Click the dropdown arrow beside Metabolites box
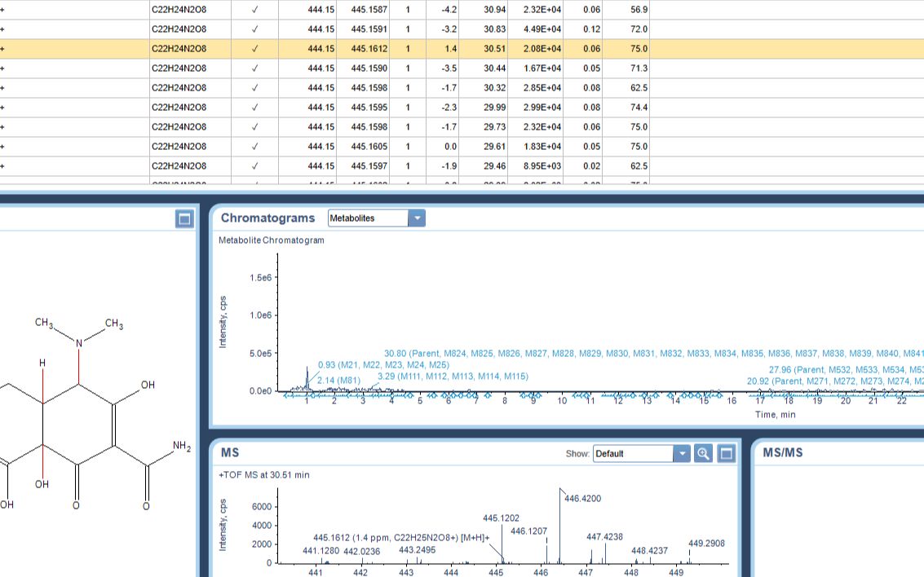924x577 pixels. point(417,218)
